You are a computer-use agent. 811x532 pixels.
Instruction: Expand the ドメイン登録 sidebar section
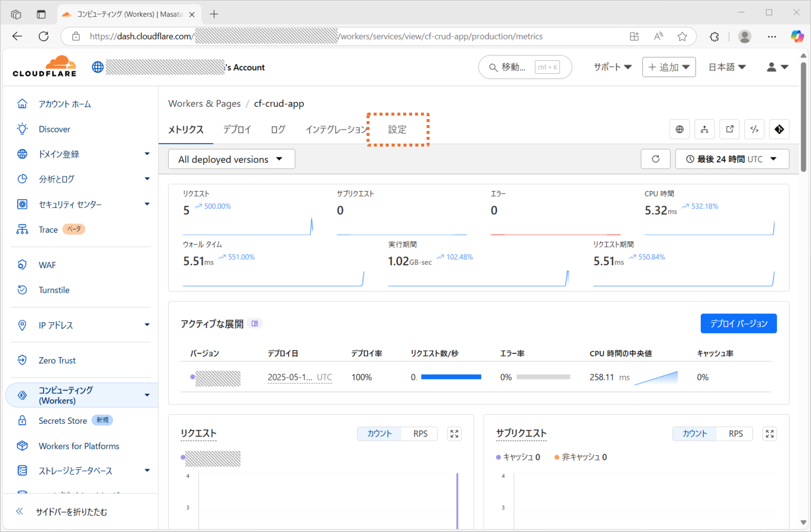pos(147,154)
